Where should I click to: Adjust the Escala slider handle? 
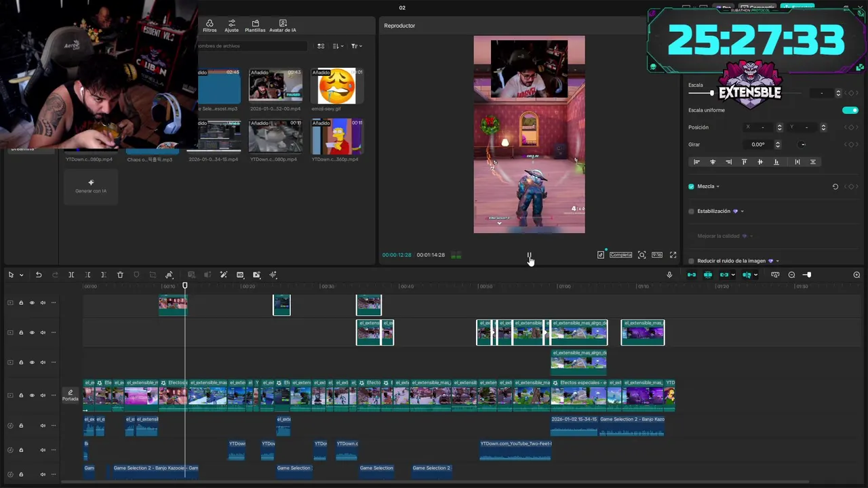[712, 93]
